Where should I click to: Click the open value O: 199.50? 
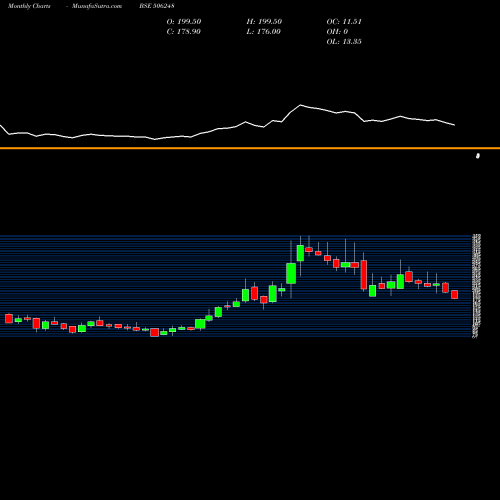(x=184, y=22)
